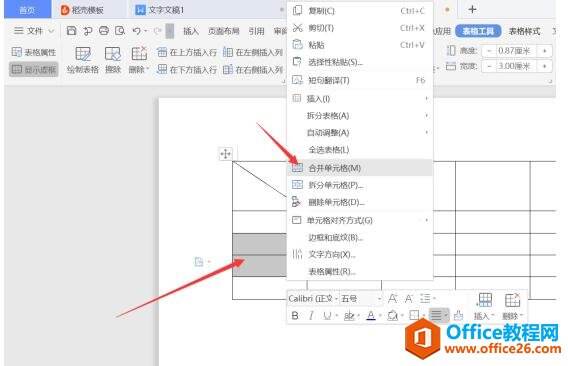Click 在右侧插入列 in ribbon
568x366 pixels.
[253, 69]
